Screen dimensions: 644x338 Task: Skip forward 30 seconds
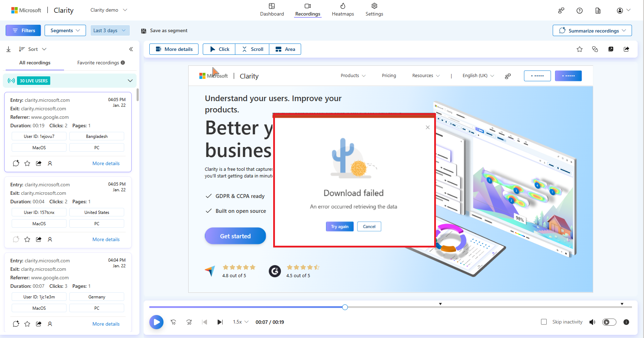pyautogui.click(x=189, y=322)
